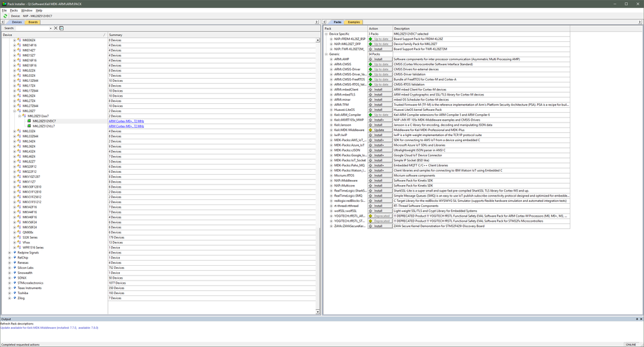Click the yellow deprecated diamond for YOGITECH::fRSTL_AR
This screenshot has width=644, height=347.
pyautogui.click(x=370, y=215)
